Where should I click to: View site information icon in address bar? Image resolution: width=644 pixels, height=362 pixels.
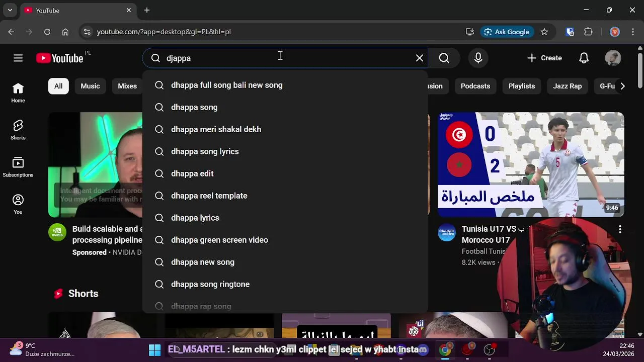click(x=87, y=32)
